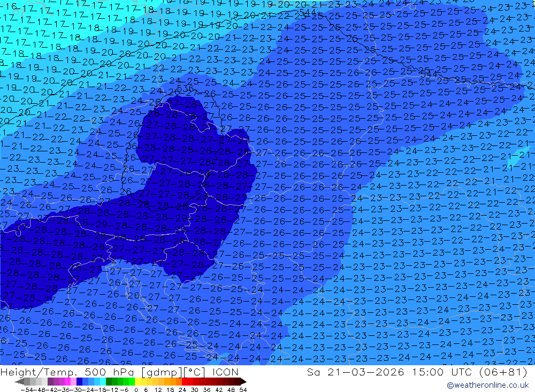Click the 536 height contour label
Viewport: 535px width, 392px height.
(185, 88)
